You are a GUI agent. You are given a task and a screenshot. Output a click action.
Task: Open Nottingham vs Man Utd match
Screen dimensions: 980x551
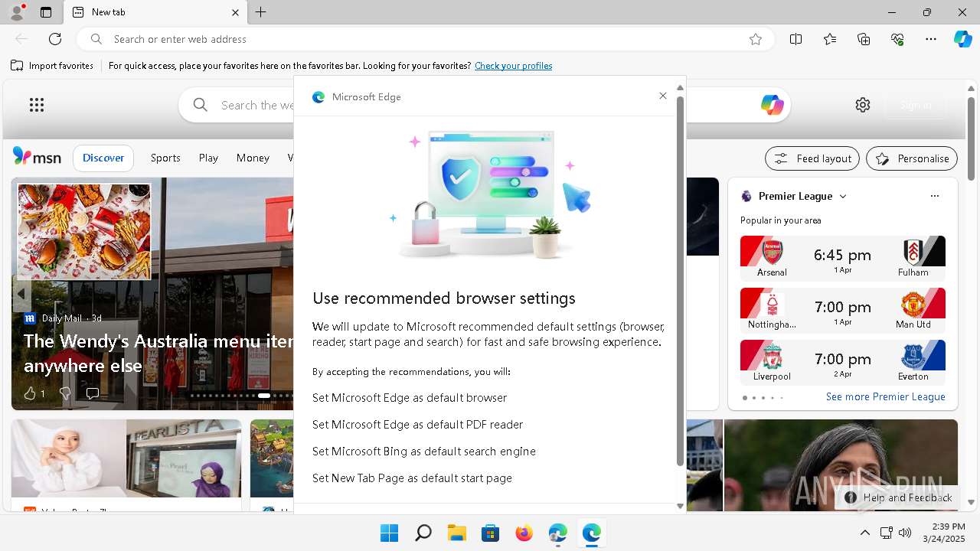coord(843,310)
